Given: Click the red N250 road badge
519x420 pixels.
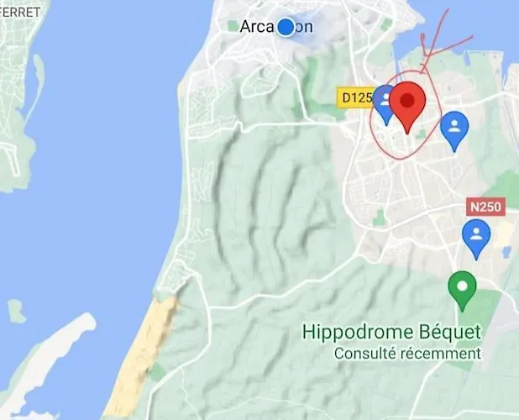Looking at the screenshot, I should [485, 207].
